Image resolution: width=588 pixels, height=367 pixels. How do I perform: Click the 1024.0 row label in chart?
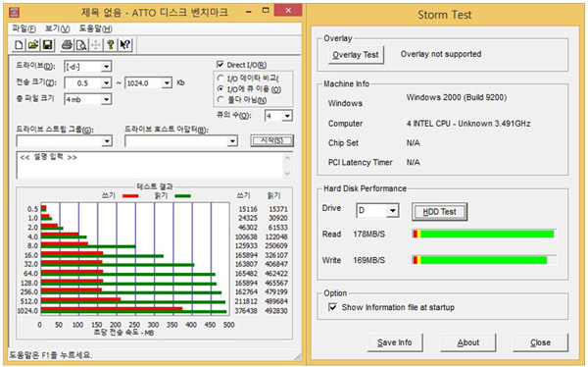pos(27,311)
